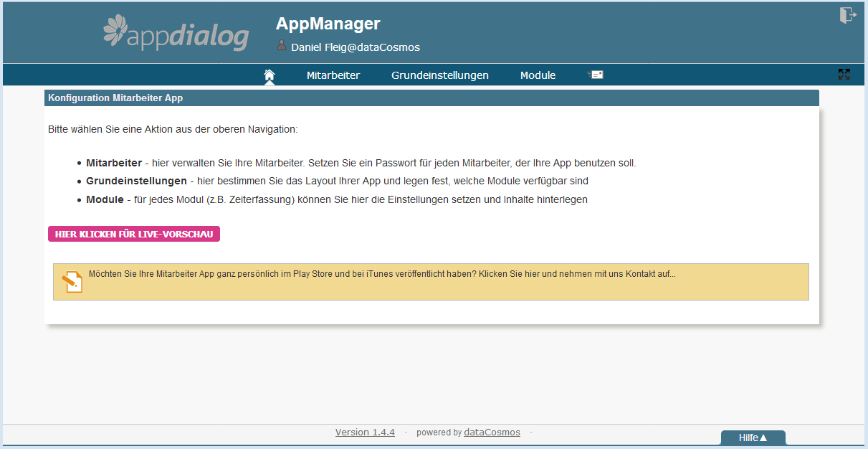Visit the dataCosmos link in the footer
Screen dimensions: 868x449
[492, 432]
